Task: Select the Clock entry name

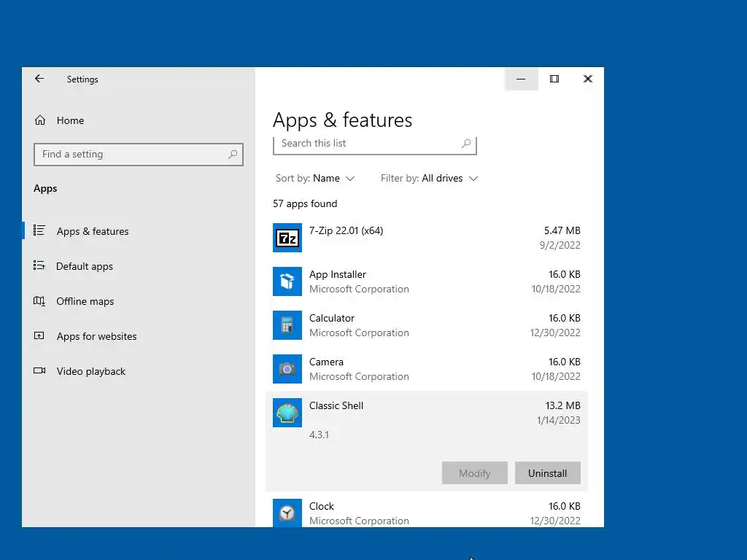Action: point(322,506)
